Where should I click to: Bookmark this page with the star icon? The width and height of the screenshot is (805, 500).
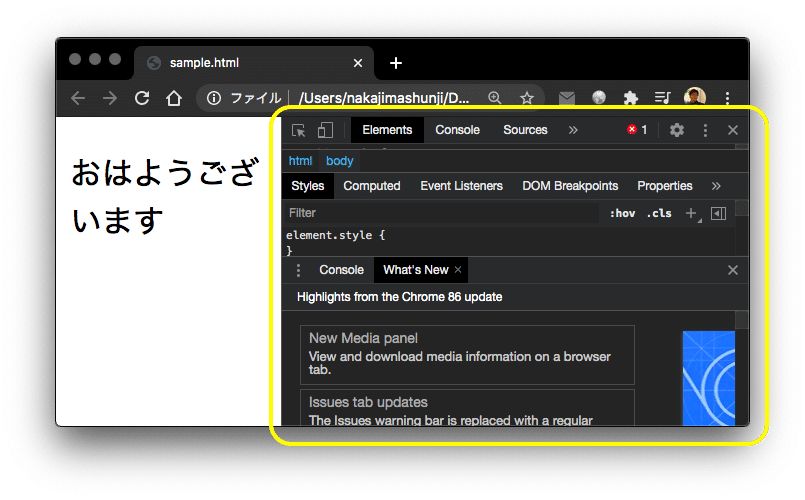point(527,98)
